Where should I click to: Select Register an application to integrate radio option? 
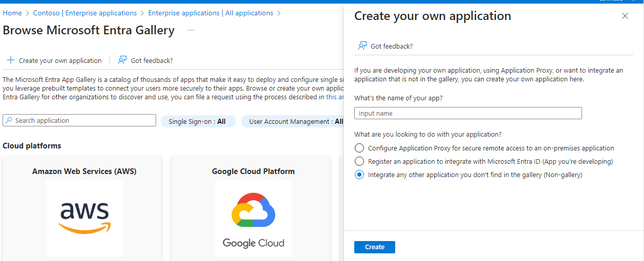pos(359,161)
